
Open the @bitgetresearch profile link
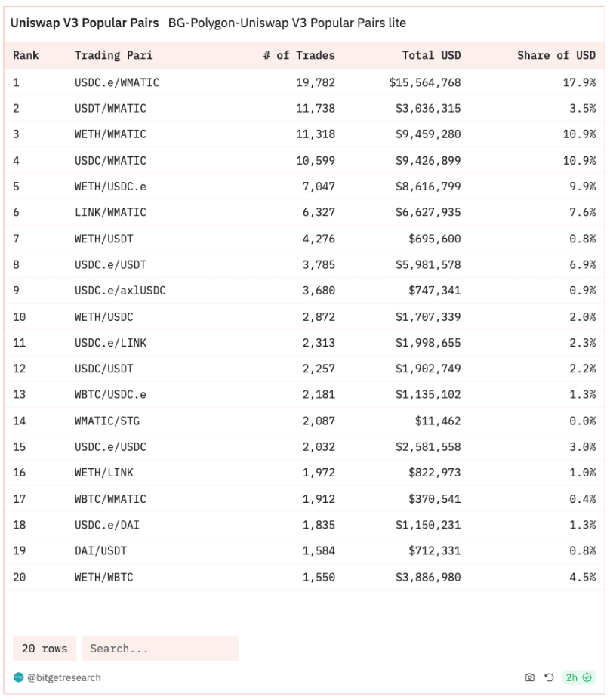64,677
